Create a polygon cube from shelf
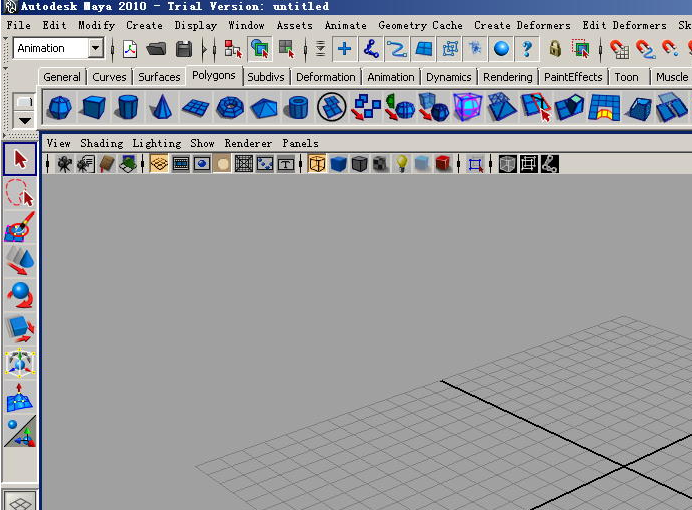Image resolution: width=692 pixels, height=510 pixels. click(93, 107)
